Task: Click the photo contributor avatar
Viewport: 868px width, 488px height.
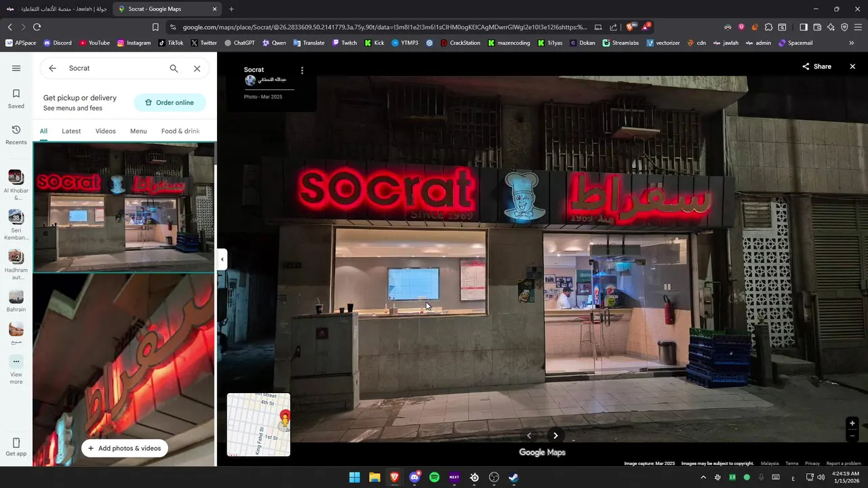Action: click(x=250, y=80)
